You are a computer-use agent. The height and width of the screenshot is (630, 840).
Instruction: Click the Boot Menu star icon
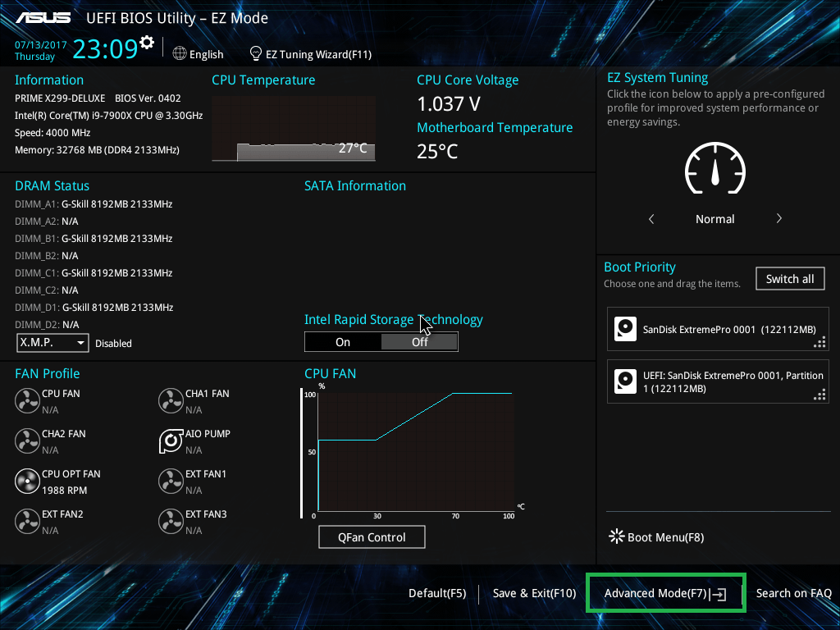pyautogui.click(x=617, y=536)
